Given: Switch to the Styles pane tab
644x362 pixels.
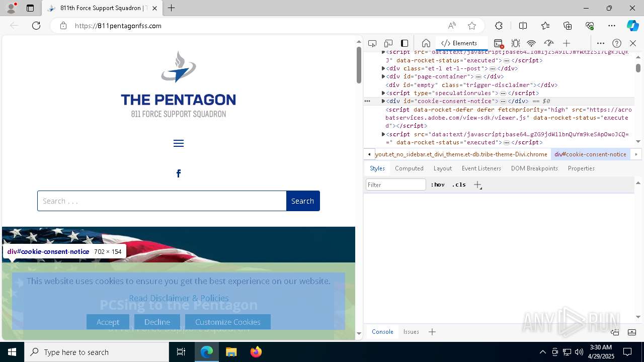Looking at the screenshot, I should (x=377, y=168).
